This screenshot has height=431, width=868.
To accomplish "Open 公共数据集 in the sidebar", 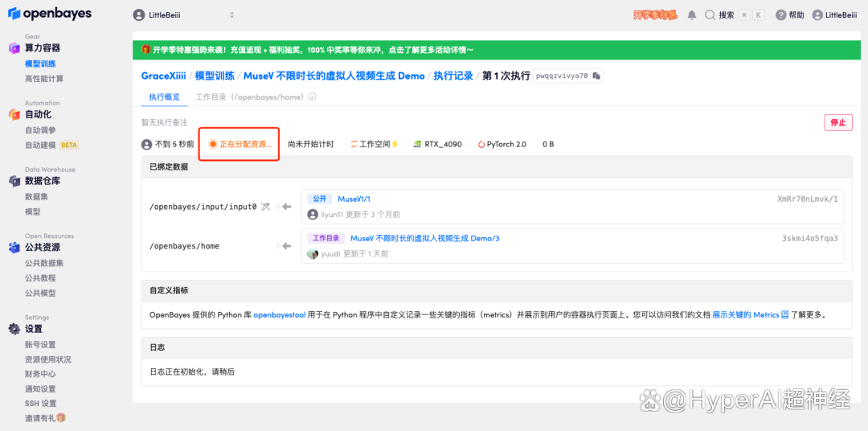I will tap(44, 263).
